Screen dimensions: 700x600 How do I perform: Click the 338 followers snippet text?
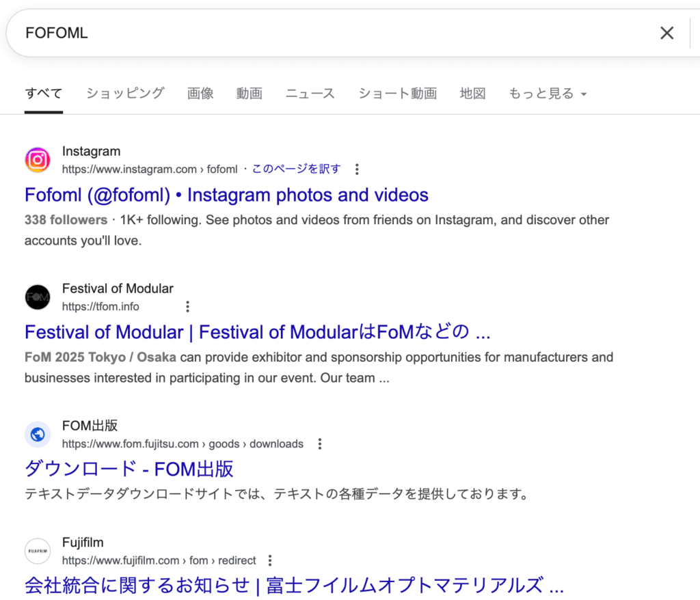[x=66, y=219]
